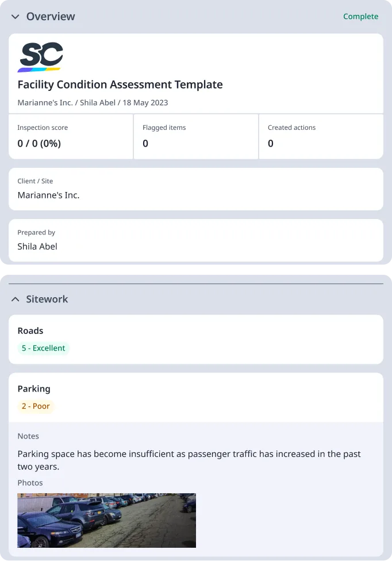The image size is (392, 561).
Task: Click the 5 - Excellent rating badge
Action: pos(44,348)
